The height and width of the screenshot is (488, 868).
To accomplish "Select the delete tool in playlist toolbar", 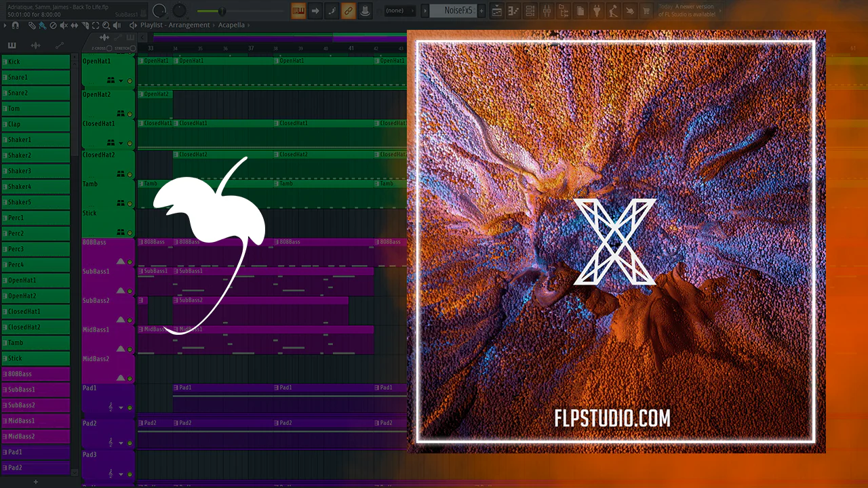I will pos(53,25).
